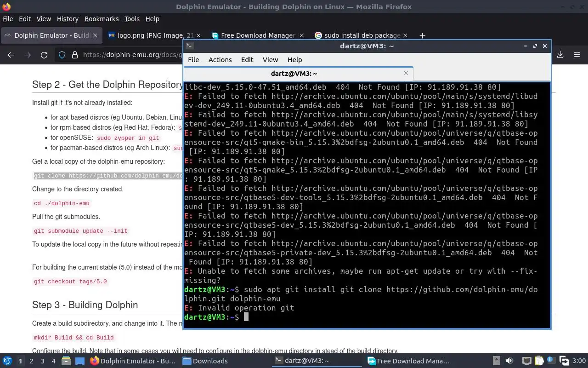Viewport: 588px width, 368px height.
Task: Click the 'git checkout tags/5.0' code snippet
Action: 70,282
